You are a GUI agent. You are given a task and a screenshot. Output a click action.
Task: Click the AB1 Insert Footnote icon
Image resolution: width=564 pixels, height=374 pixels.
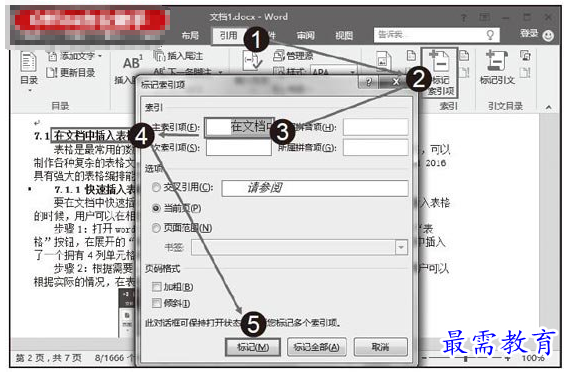(x=133, y=63)
